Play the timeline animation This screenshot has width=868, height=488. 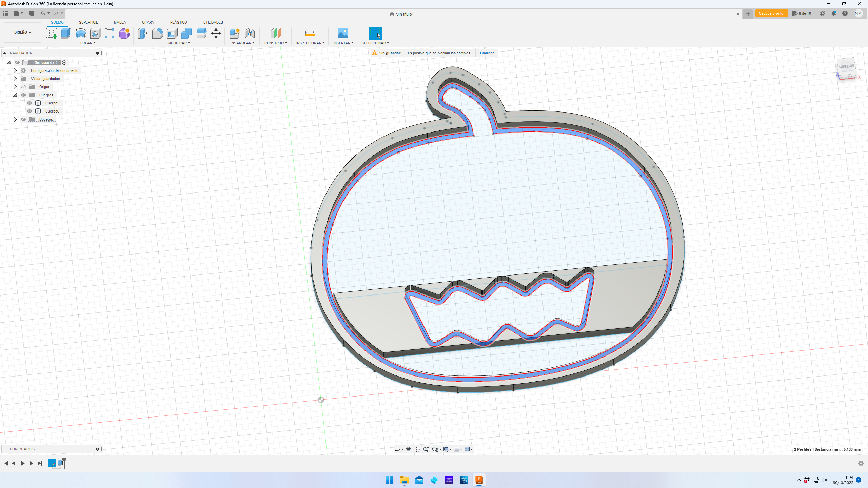[22, 463]
